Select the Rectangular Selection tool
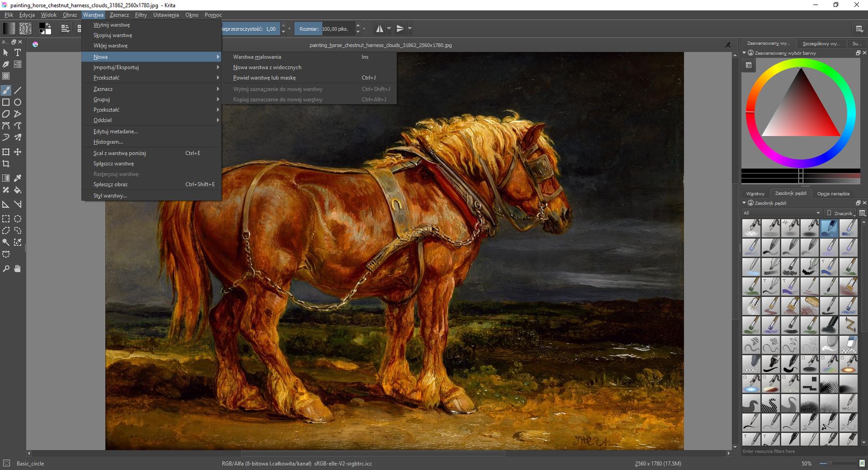Screen dimensions: 868x470 6,219
